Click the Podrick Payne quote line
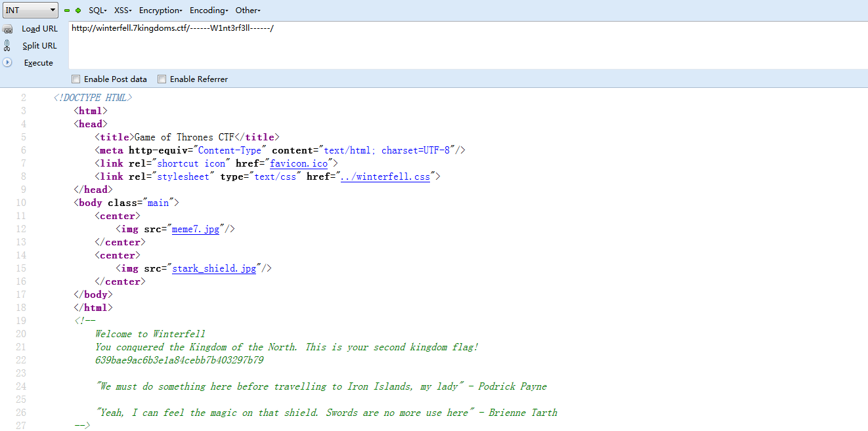Viewport: 868px width, 431px height. pos(321,386)
